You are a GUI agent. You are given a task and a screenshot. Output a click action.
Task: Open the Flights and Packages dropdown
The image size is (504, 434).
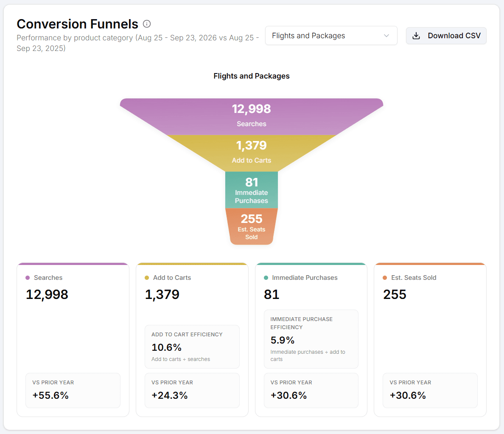click(x=331, y=35)
